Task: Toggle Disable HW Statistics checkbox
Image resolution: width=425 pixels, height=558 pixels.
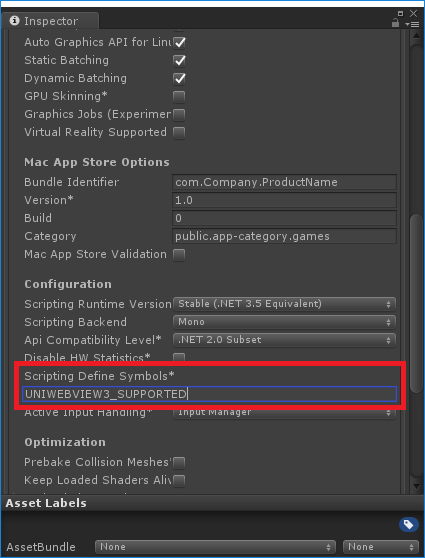Action: tap(179, 357)
